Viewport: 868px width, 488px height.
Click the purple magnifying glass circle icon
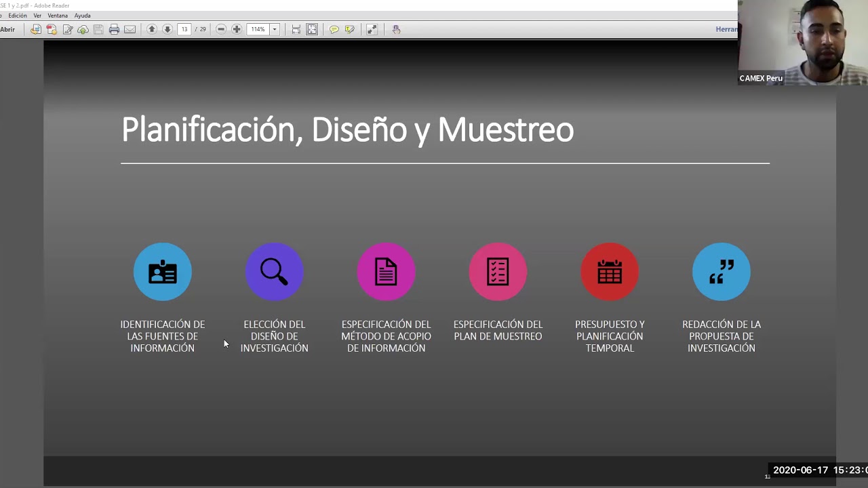(x=274, y=272)
